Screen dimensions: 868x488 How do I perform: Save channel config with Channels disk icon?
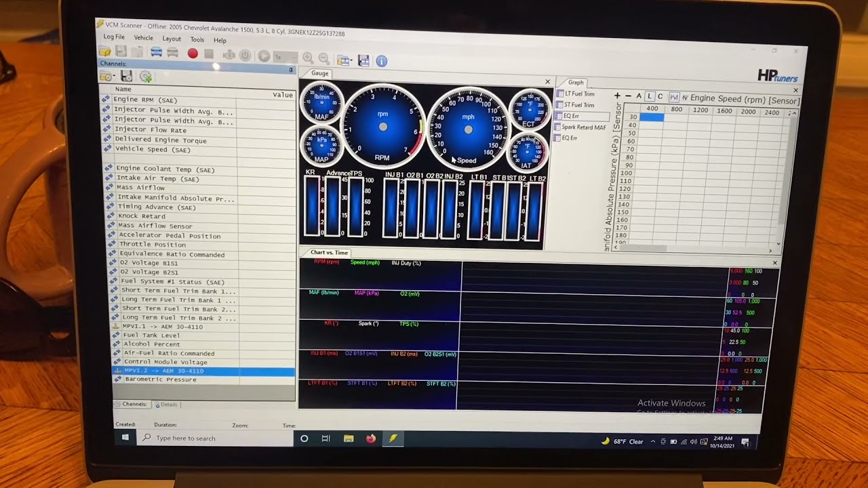(x=126, y=77)
